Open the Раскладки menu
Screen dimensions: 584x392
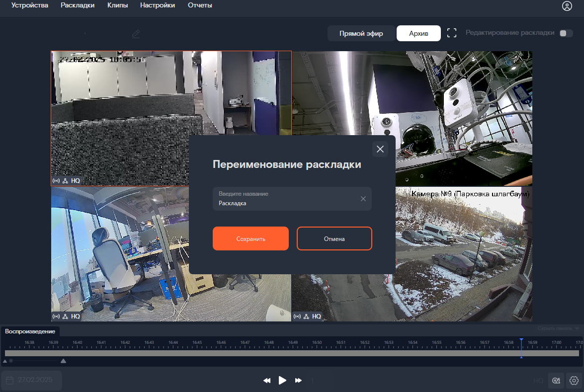[x=78, y=5]
